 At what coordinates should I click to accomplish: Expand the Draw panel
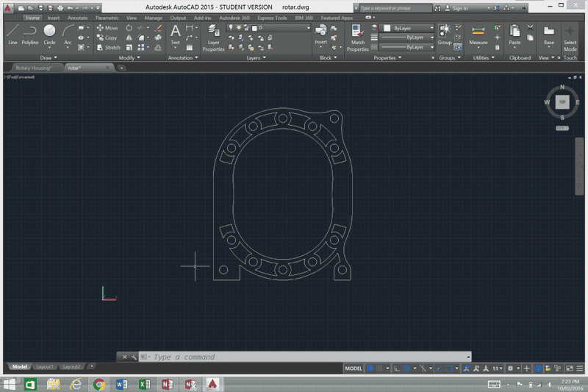[x=49, y=57]
